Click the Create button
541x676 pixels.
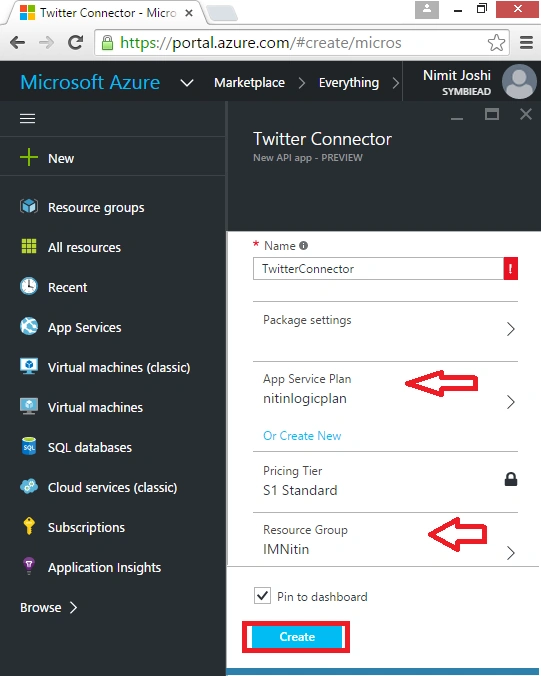pyautogui.click(x=297, y=637)
